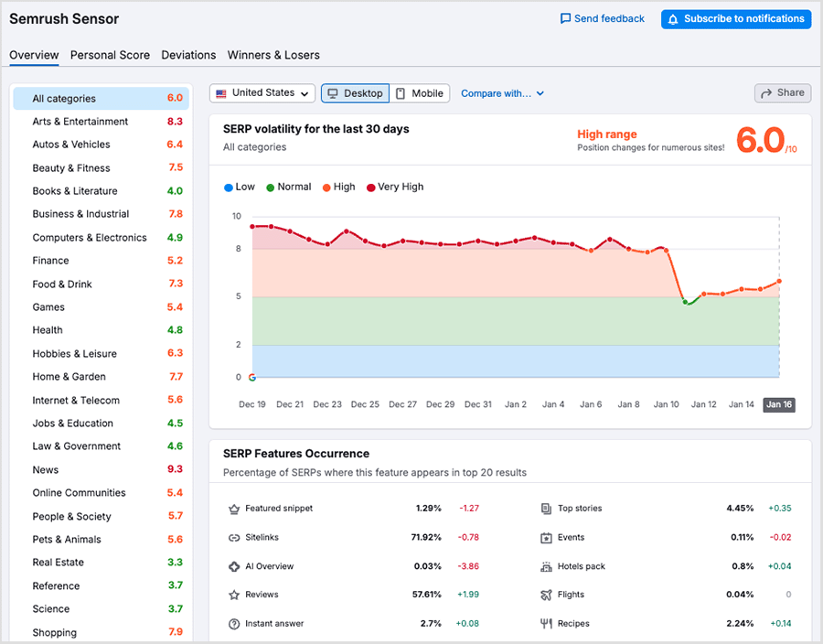Viewport: 823px width, 644px height.
Task: Click the Hotels pack building icon
Action: (547, 566)
